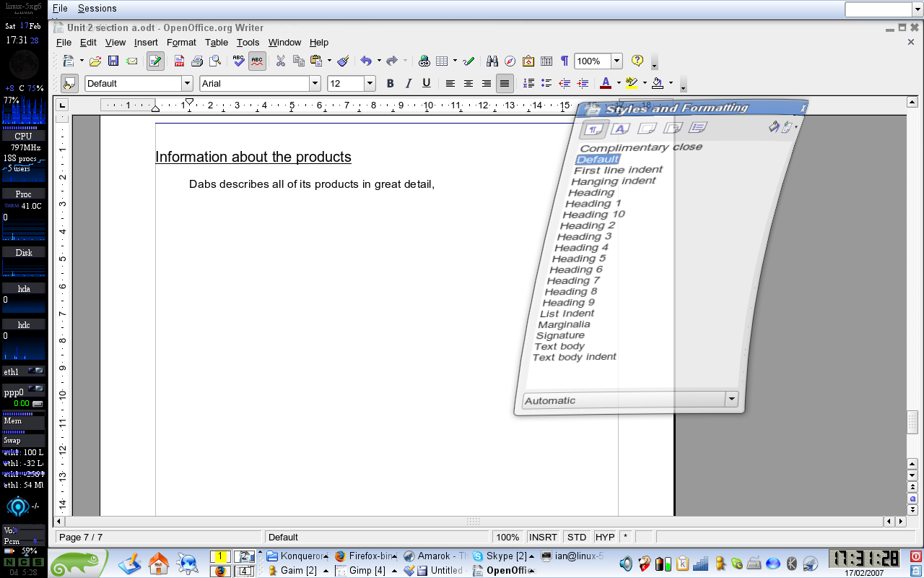Save the document using the floppy icon
The width and height of the screenshot is (924, 578).
click(113, 61)
